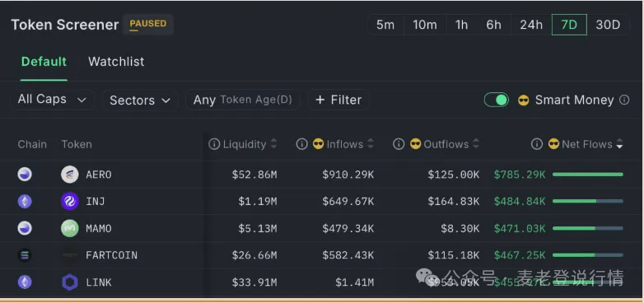The image size is (644, 303).
Task: Click the Solana chain icon for FARTCOIN
Action: pos(25,255)
